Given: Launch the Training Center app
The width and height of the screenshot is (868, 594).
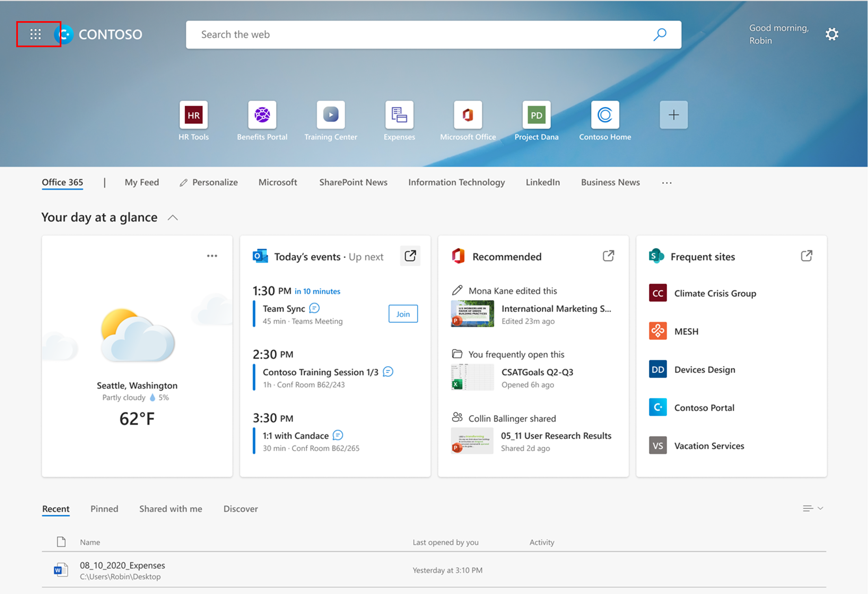Looking at the screenshot, I should click(x=331, y=115).
